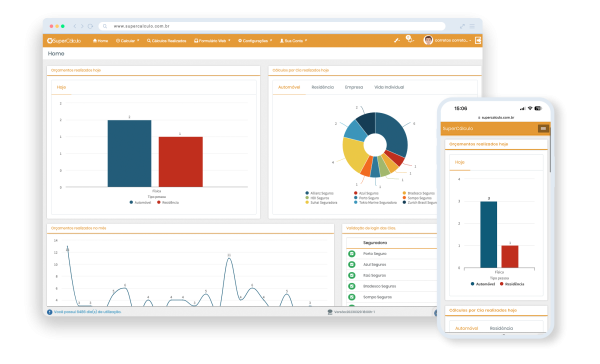The image size is (600, 364).
Task: Click the green status icon beside Bradesco Seguros
Action: [352, 286]
